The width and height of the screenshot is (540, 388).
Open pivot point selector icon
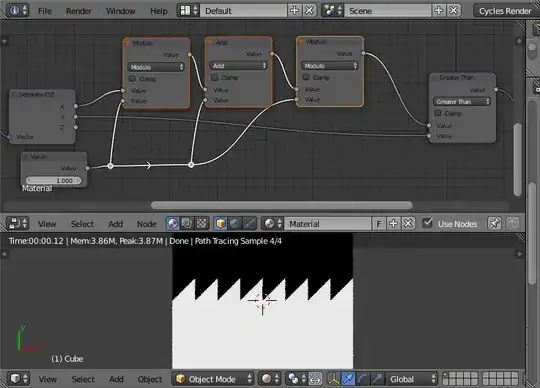[297, 379]
